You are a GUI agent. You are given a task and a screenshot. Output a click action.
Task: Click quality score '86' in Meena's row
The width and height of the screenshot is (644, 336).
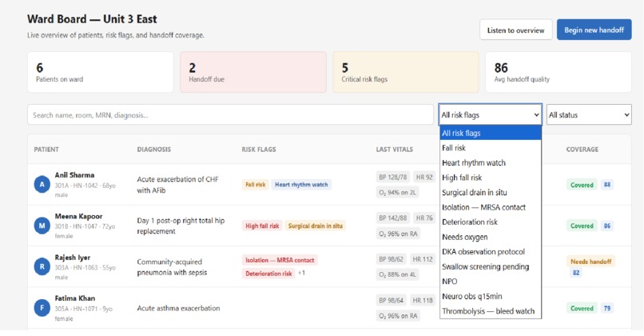point(607,226)
